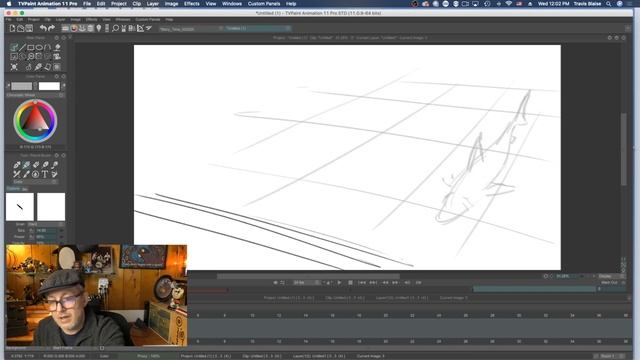The image size is (640, 360).
Task: Open the File menu in macOS bar
Action: coord(87,4)
